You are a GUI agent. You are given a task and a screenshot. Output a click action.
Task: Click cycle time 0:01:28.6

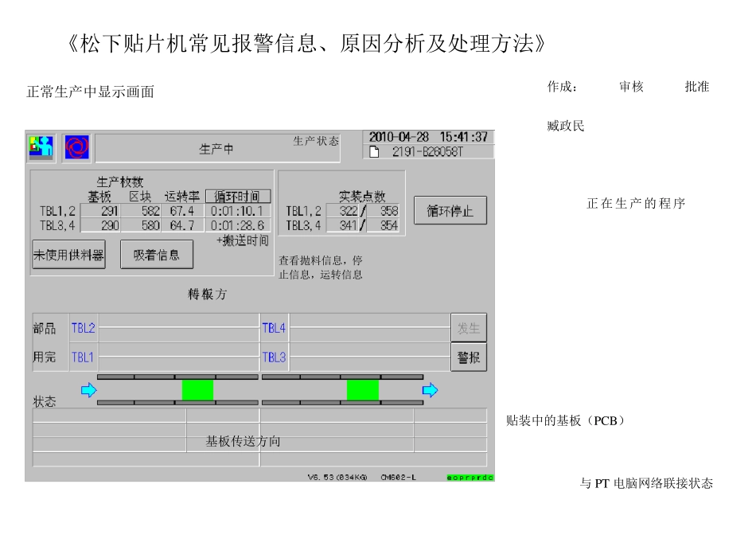pos(237,225)
